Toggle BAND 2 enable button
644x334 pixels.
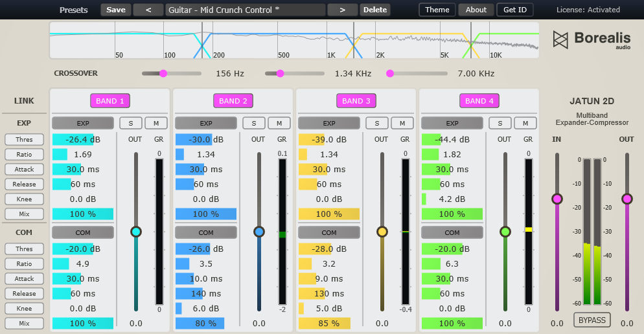tap(233, 101)
